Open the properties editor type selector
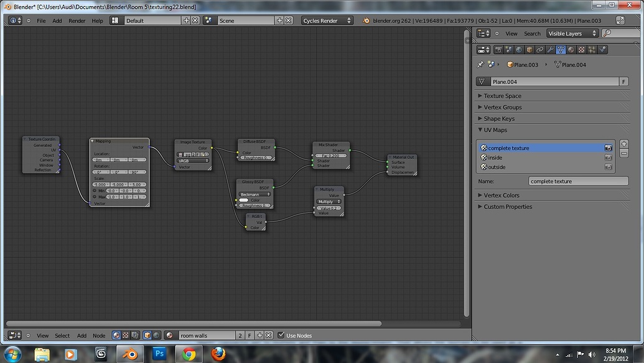Screen dimensions: 644x363 (x=483, y=50)
